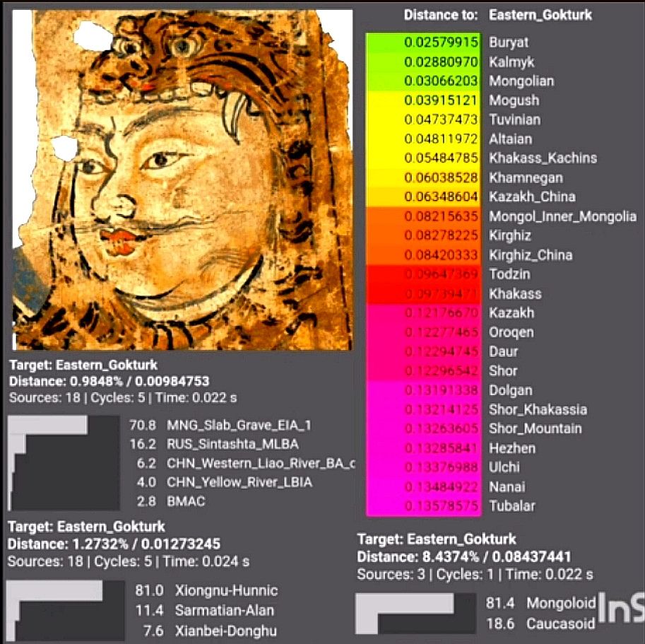The height and width of the screenshot is (644, 645).
Task: Select the magenta Tubalar distance cell
Action: click(423, 506)
